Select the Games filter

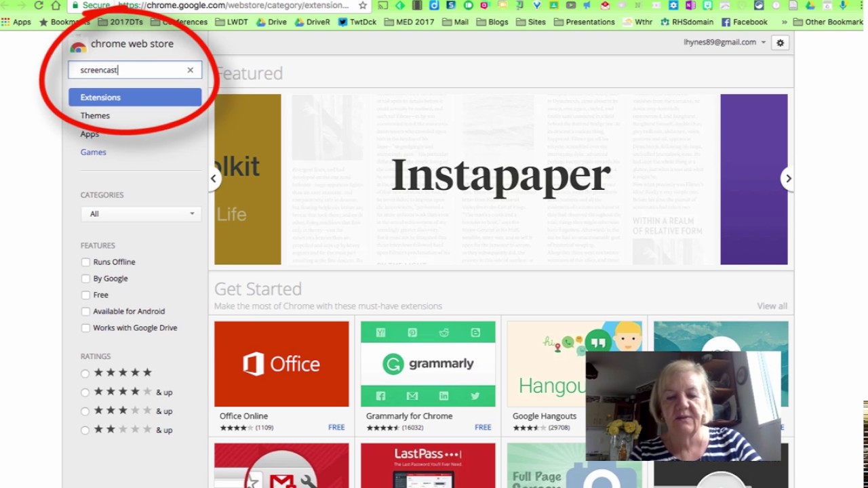93,152
